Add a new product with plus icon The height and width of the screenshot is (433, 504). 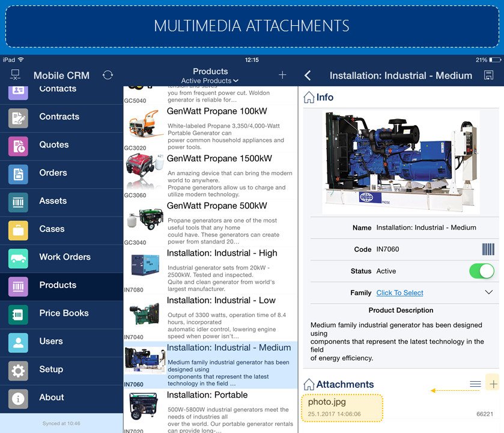(282, 75)
